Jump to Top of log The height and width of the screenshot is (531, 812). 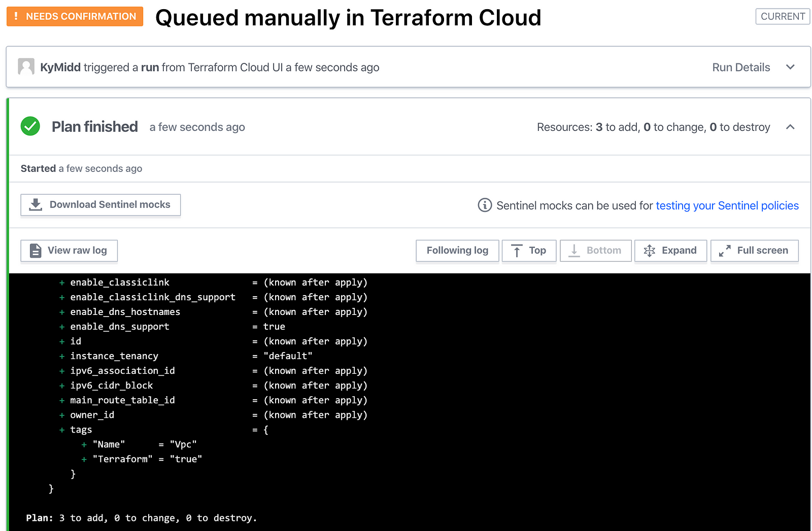(x=529, y=251)
